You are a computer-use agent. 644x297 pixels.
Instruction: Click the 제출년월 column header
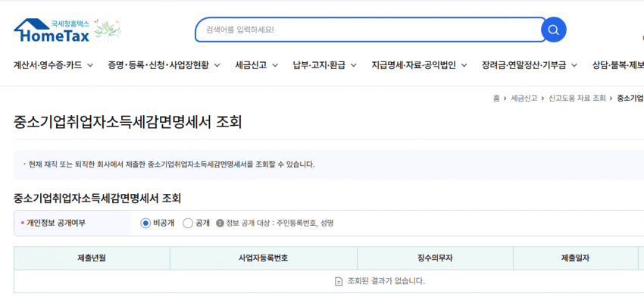(92, 258)
